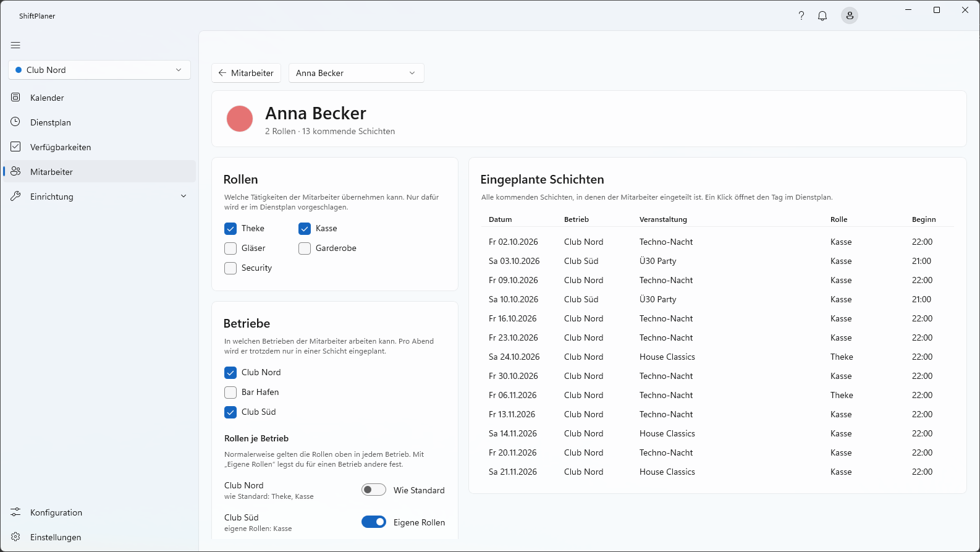Uncheck the Club Süd Betrieb checkbox
The image size is (980, 552).
click(230, 412)
